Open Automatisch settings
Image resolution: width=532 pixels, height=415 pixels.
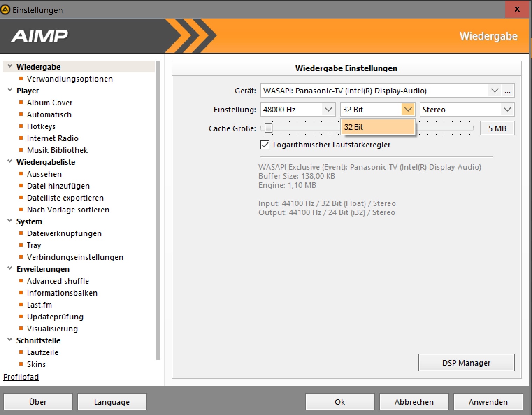click(49, 114)
